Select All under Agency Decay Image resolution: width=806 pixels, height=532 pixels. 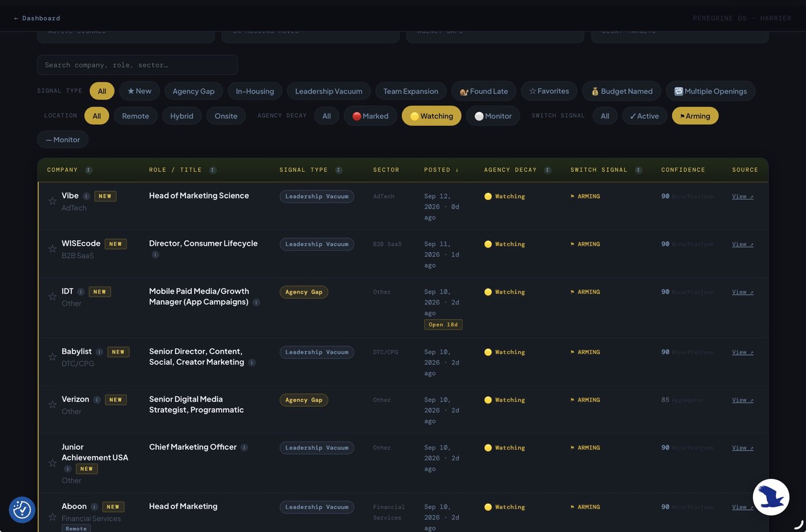[x=326, y=116]
